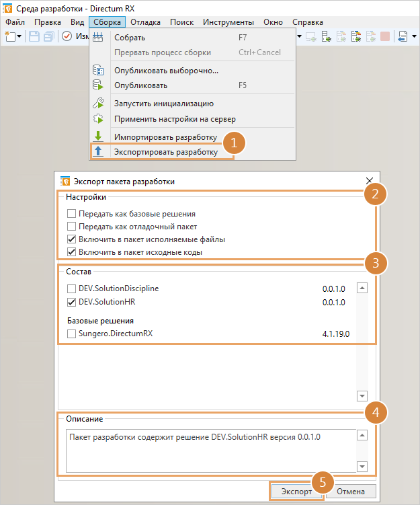Open the dropdown arrow beside the new item icon
This screenshot has height=505, width=420.
click(x=19, y=36)
